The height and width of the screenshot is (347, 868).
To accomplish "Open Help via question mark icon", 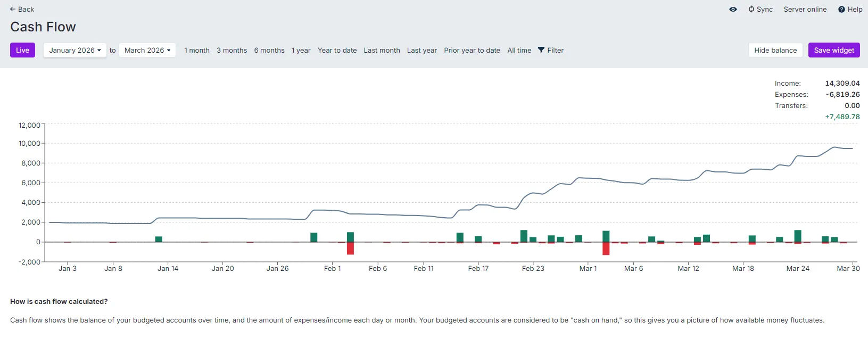I will 841,9.
